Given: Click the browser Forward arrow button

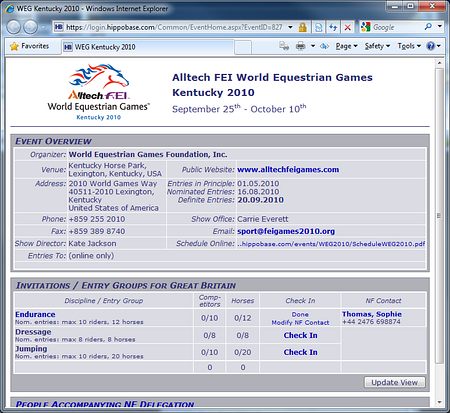Looking at the screenshot, I should tap(30, 27).
